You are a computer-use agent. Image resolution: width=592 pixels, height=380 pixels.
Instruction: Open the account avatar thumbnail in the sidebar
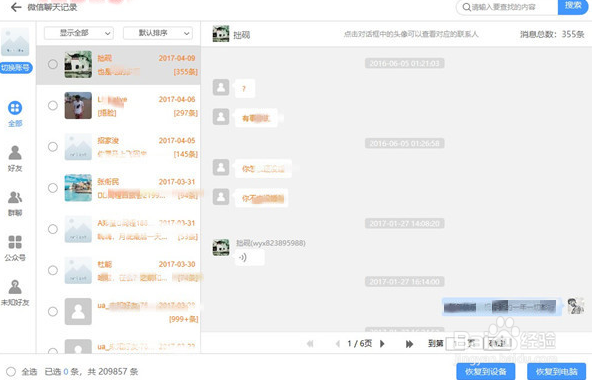(x=15, y=42)
